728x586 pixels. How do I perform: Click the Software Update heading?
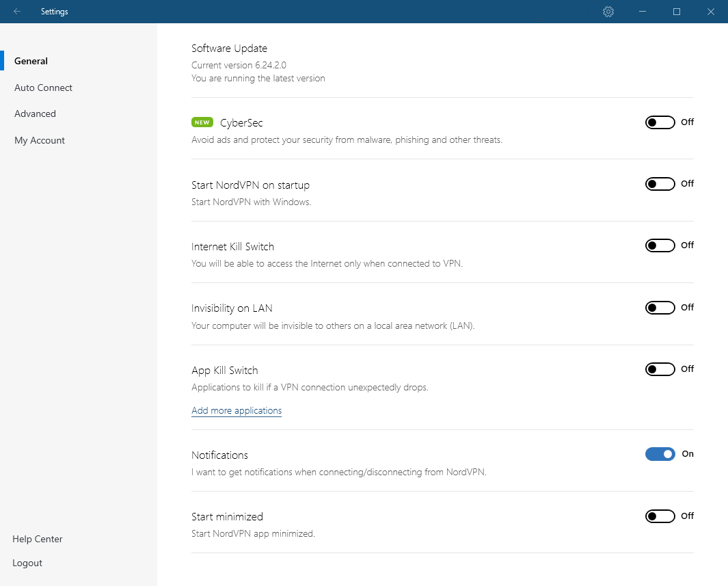[230, 49]
